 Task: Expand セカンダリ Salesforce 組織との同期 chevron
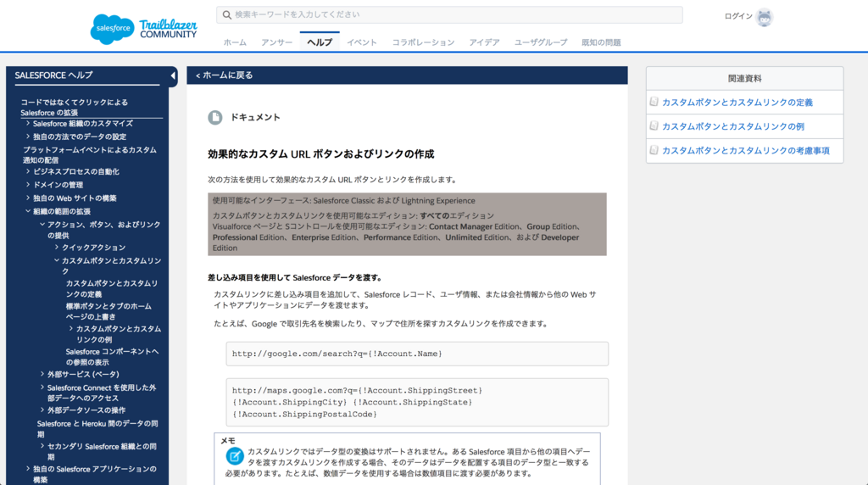42,446
